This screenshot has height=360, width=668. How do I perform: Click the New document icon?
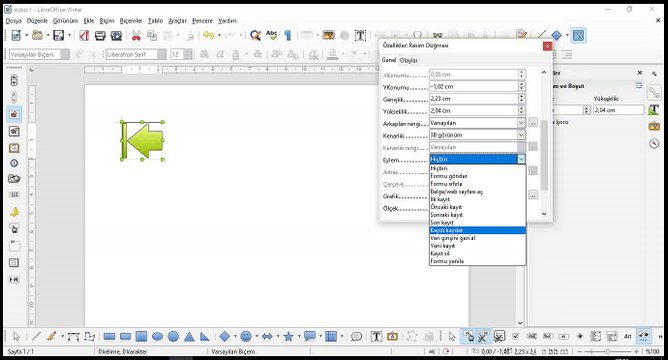click(16, 35)
